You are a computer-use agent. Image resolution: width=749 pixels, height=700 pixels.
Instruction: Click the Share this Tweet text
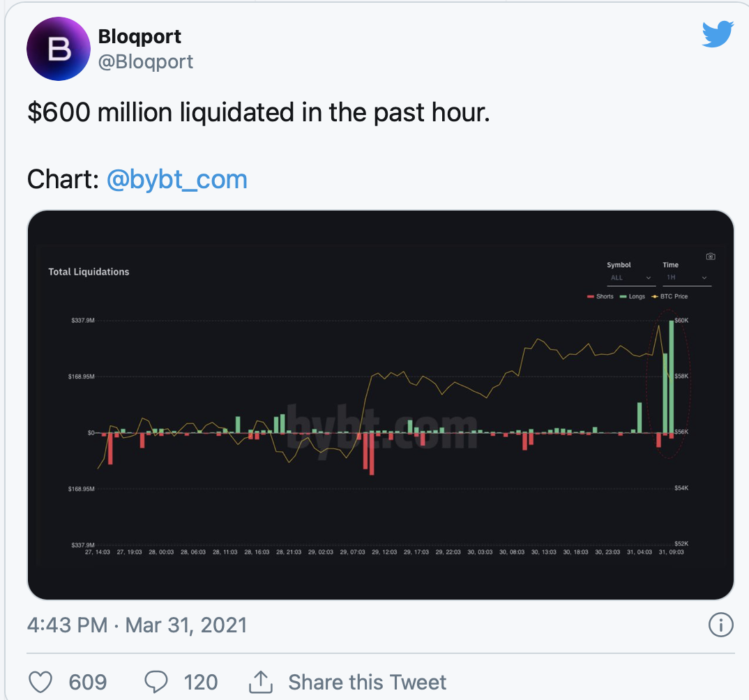click(x=367, y=681)
